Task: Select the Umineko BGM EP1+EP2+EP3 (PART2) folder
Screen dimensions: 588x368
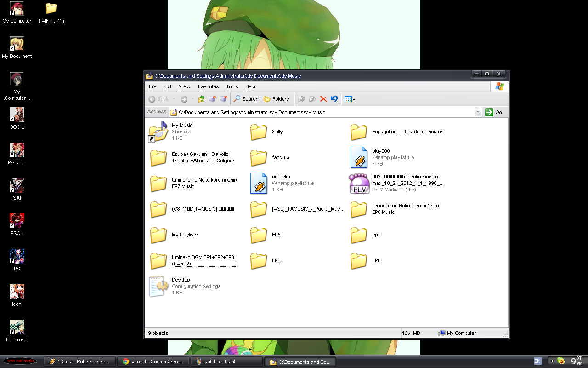Action: (x=158, y=261)
